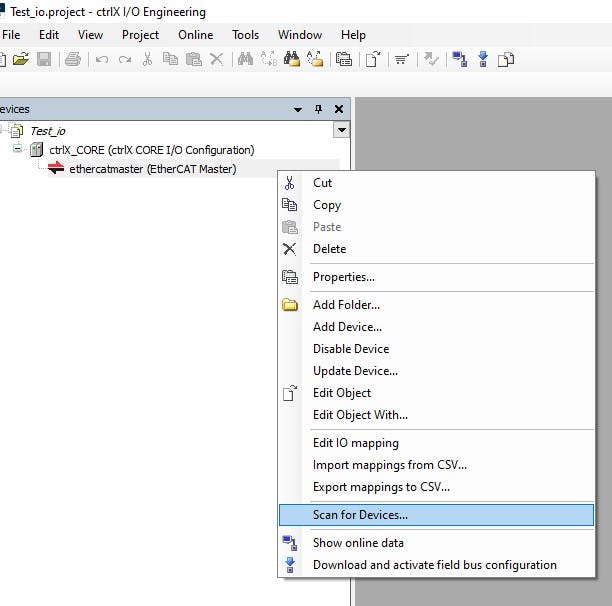Collapse the ctrlX_CORE tree node
The image size is (612, 606).
(x=17, y=148)
